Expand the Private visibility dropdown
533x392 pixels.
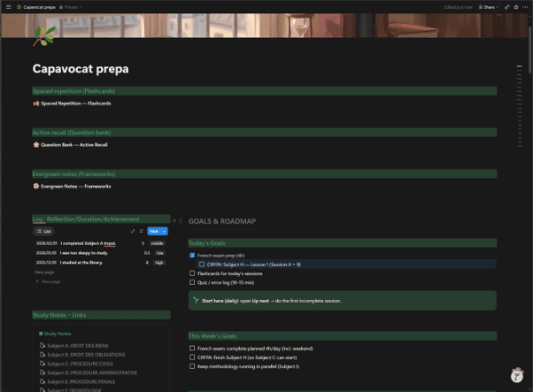coord(71,7)
